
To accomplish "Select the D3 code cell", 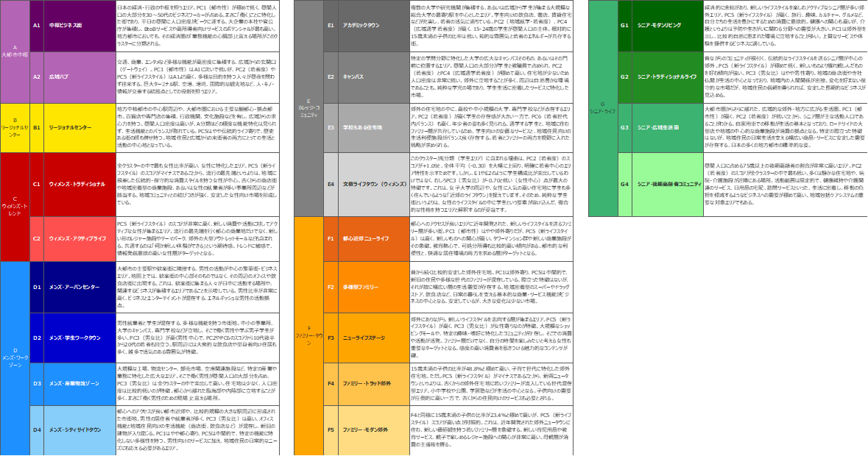I will (x=36, y=383).
